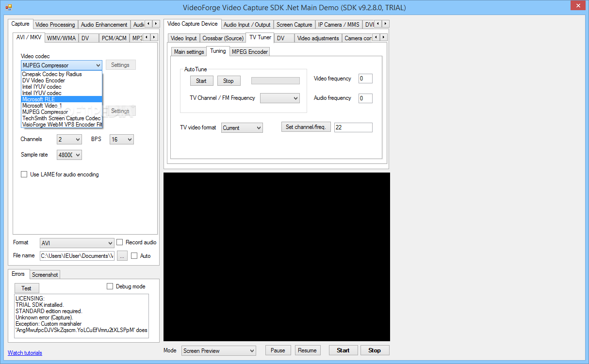
Task: Click the application icon in title bar
Action: point(9,7)
